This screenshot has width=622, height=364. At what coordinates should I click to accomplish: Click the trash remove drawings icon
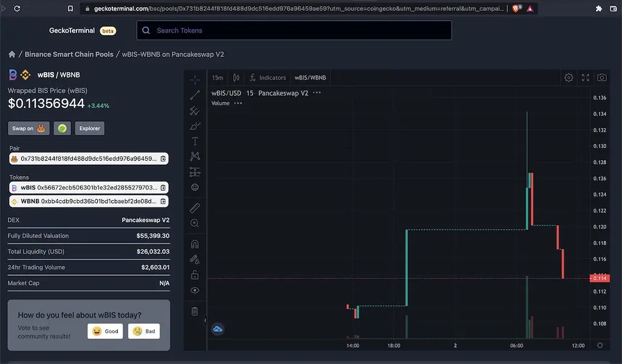[195, 311]
